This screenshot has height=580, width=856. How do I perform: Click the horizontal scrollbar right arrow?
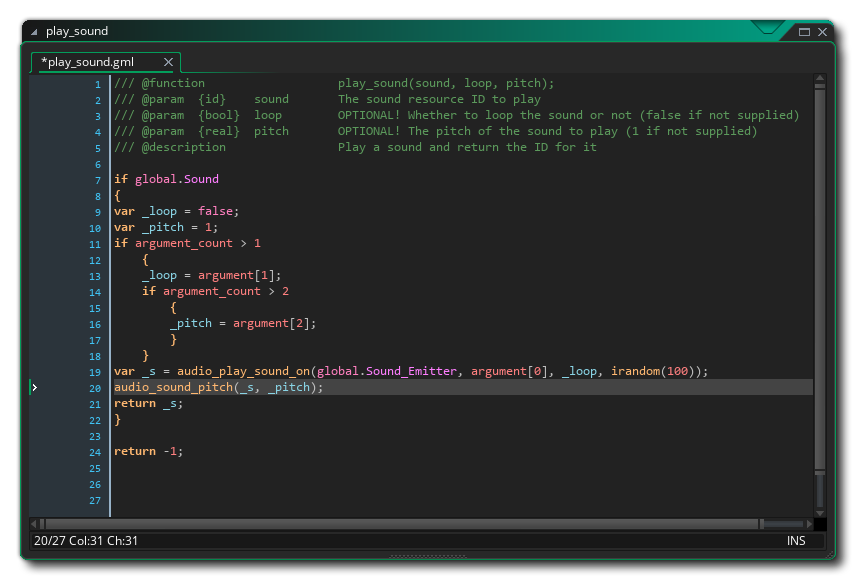pyautogui.click(x=809, y=524)
